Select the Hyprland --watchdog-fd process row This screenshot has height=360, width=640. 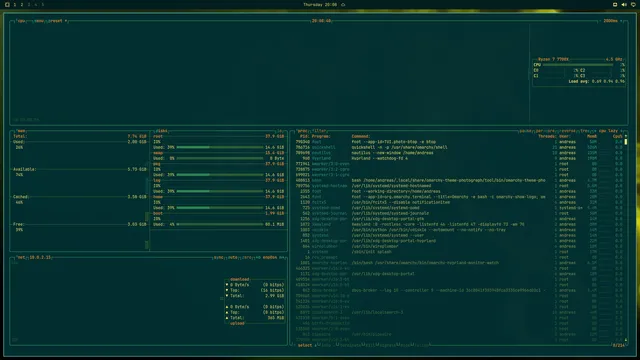coord(459,158)
